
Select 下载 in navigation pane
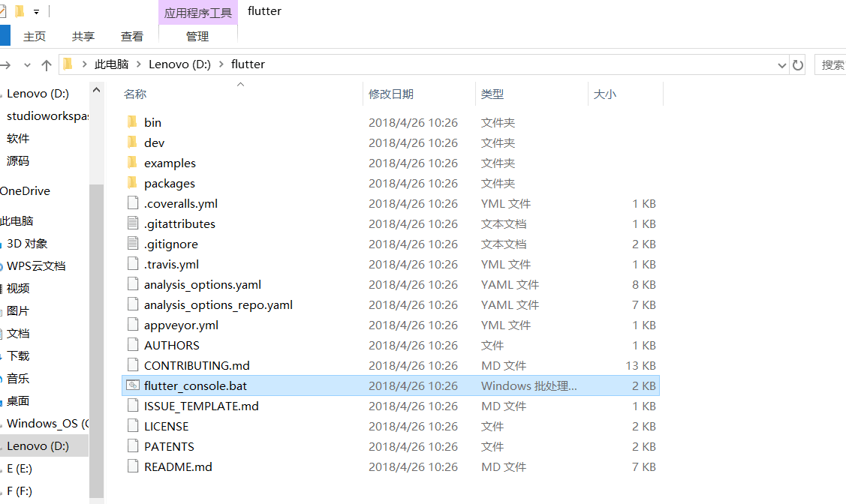[18, 356]
